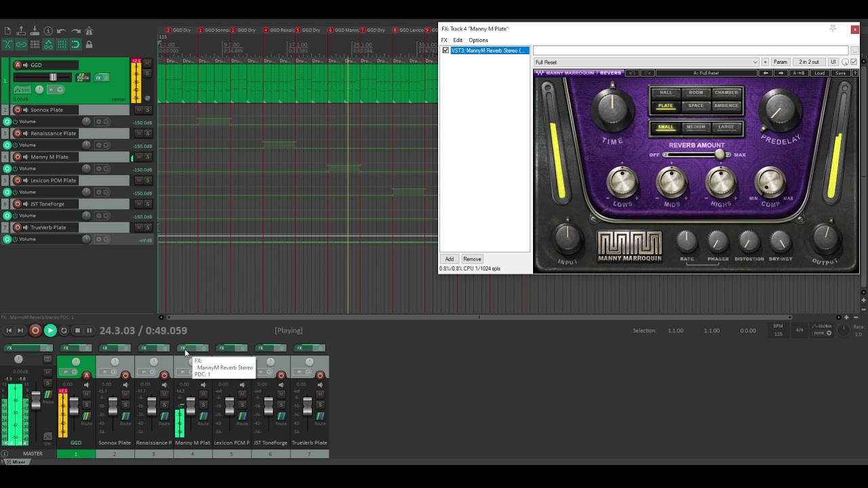Click plugin Save preset button
Screen dimensions: 868x488
coord(841,73)
